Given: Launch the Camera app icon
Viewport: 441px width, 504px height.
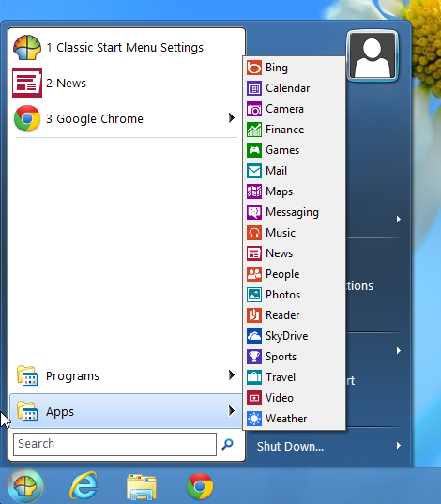Looking at the screenshot, I should 254,109.
